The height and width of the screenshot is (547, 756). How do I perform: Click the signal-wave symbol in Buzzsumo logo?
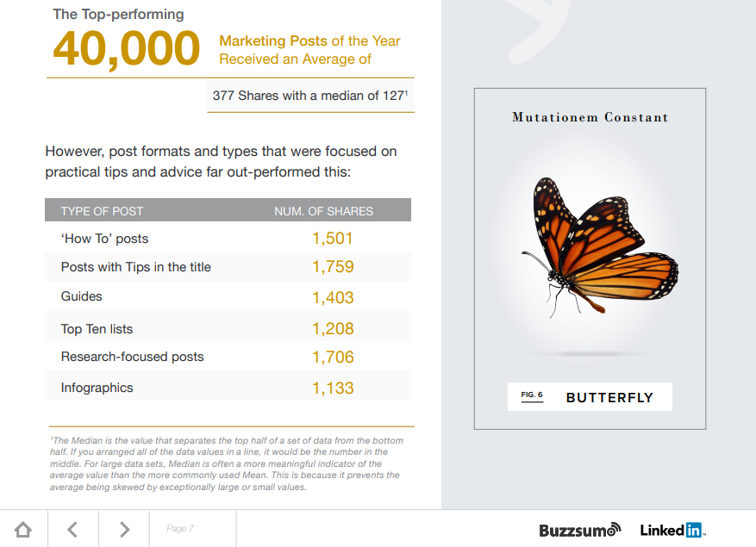coord(614,527)
